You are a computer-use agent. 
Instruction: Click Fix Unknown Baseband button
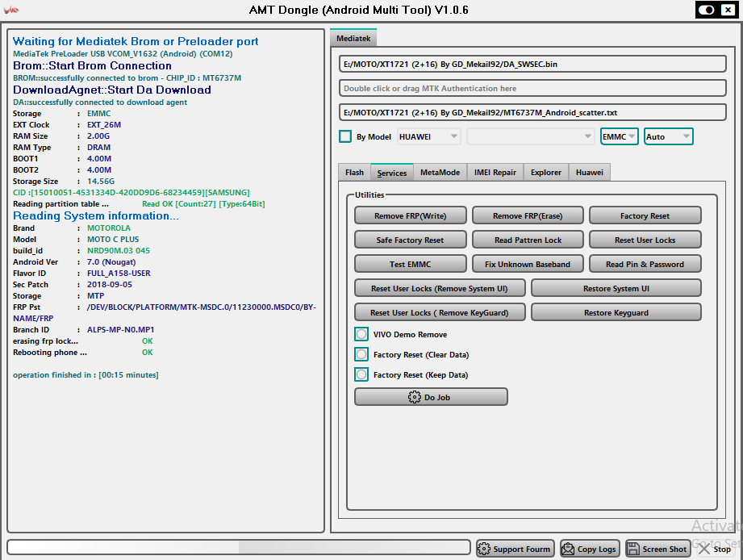pos(528,264)
